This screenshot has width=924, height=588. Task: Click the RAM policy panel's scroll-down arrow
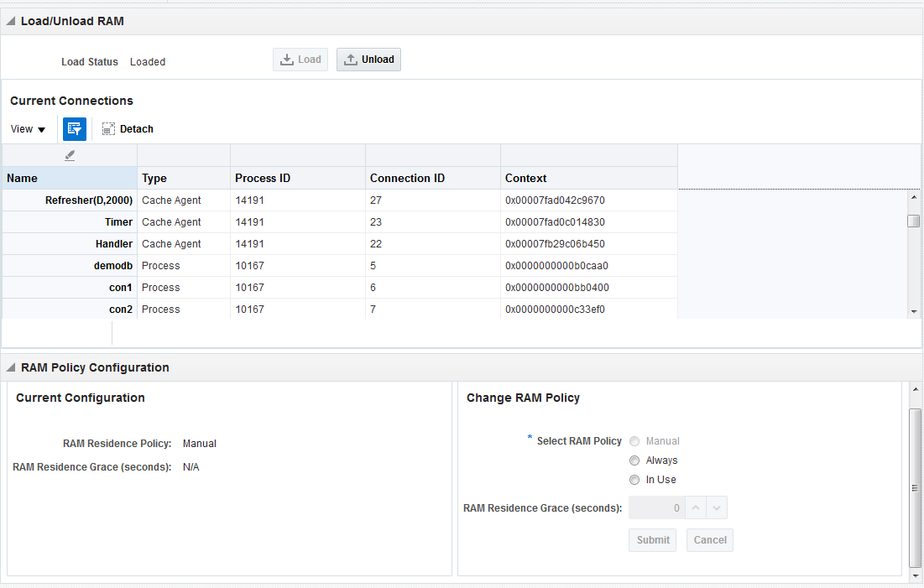915,575
